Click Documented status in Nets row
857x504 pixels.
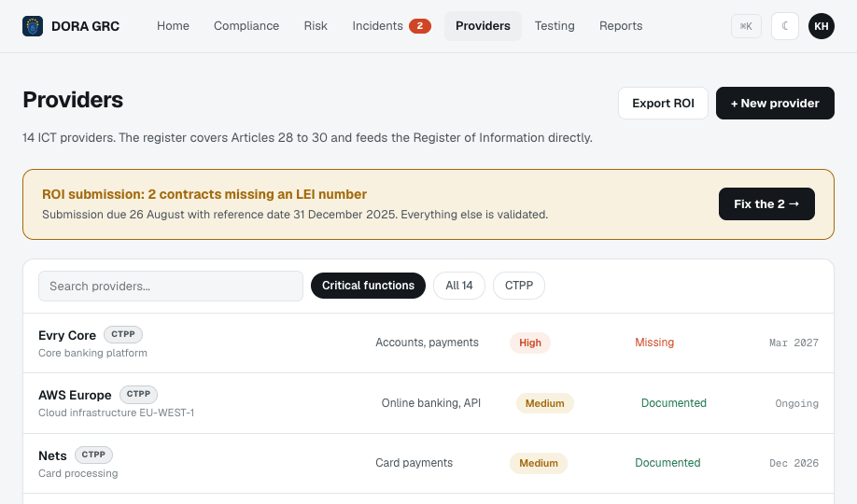pyautogui.click(x=667, y=463)
